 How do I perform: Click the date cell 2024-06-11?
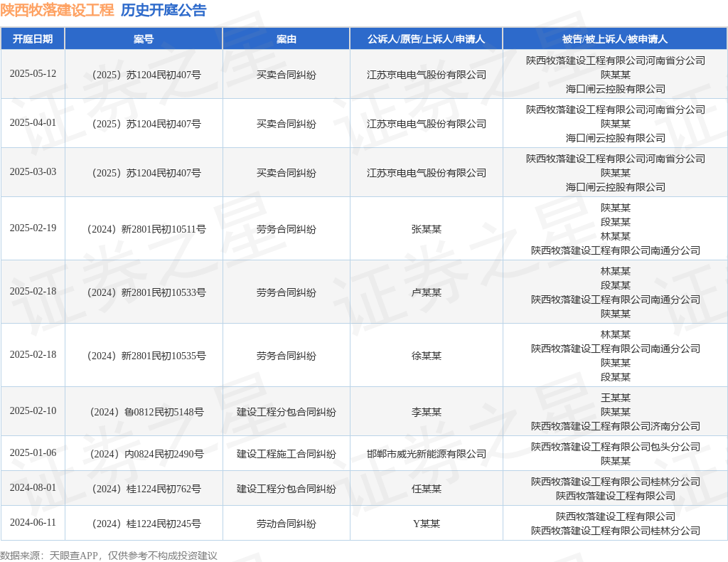33,523
